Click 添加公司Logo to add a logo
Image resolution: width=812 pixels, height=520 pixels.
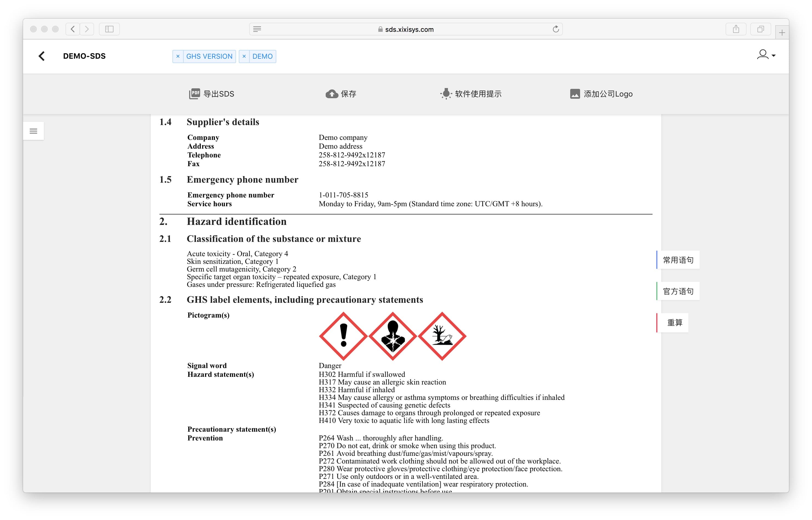[601, 94]
